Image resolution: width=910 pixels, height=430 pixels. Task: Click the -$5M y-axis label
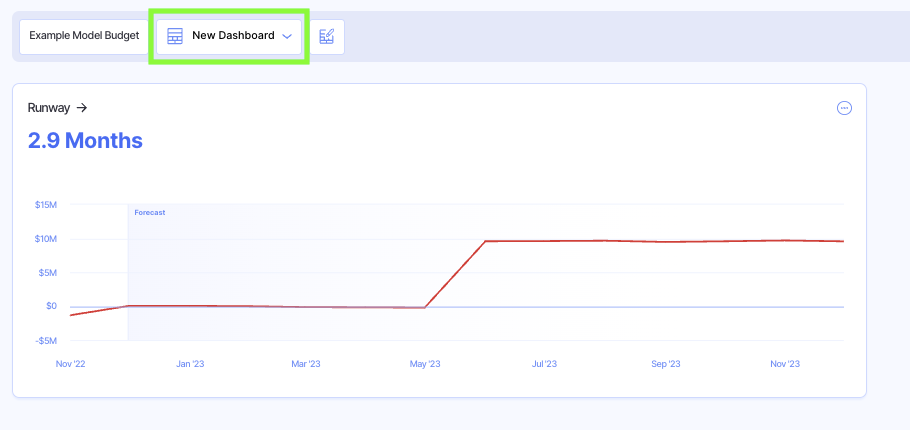(x=45, y=341)
